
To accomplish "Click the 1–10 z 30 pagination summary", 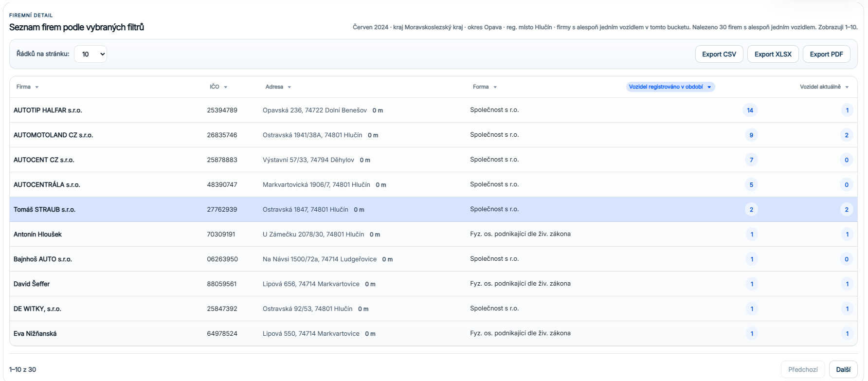I will tap(22, 370).
